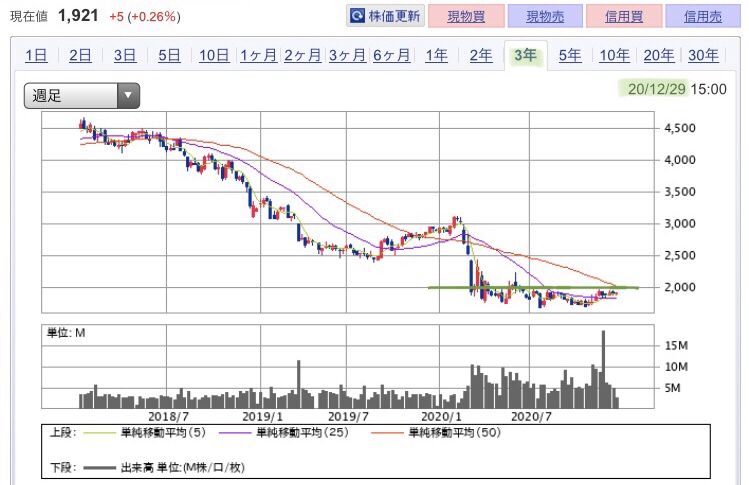Screen dimensions: 749x485
Task: Switch to the 6ヶ月 chart tab
Action: [392, 55]
